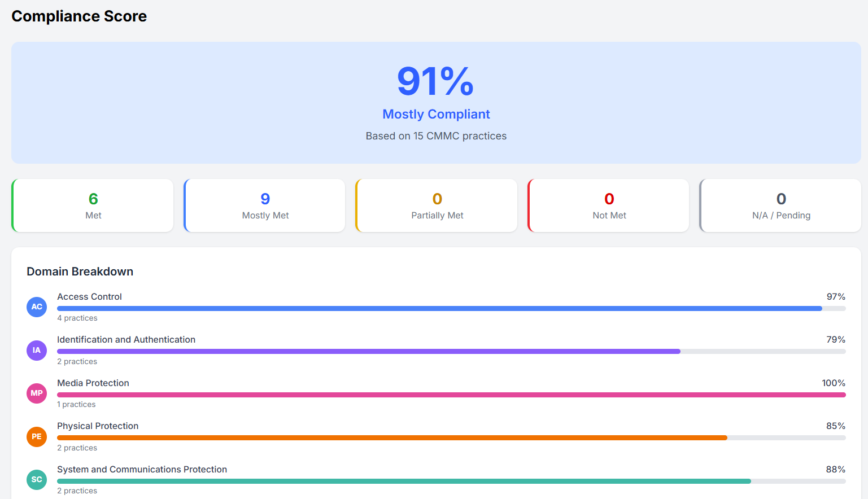Click the SC teal domain badge
Viewport: 868px width, 499px height.
(x=37, y=480)
